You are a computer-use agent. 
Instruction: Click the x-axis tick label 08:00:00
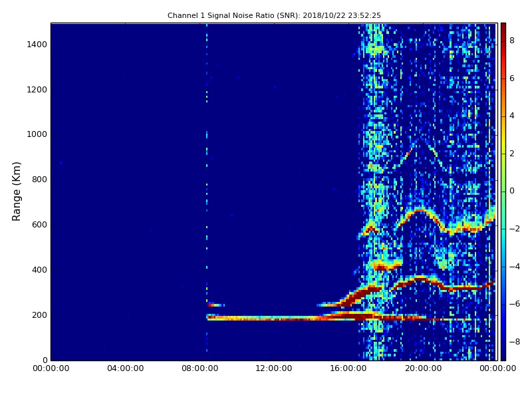[200, 368]
